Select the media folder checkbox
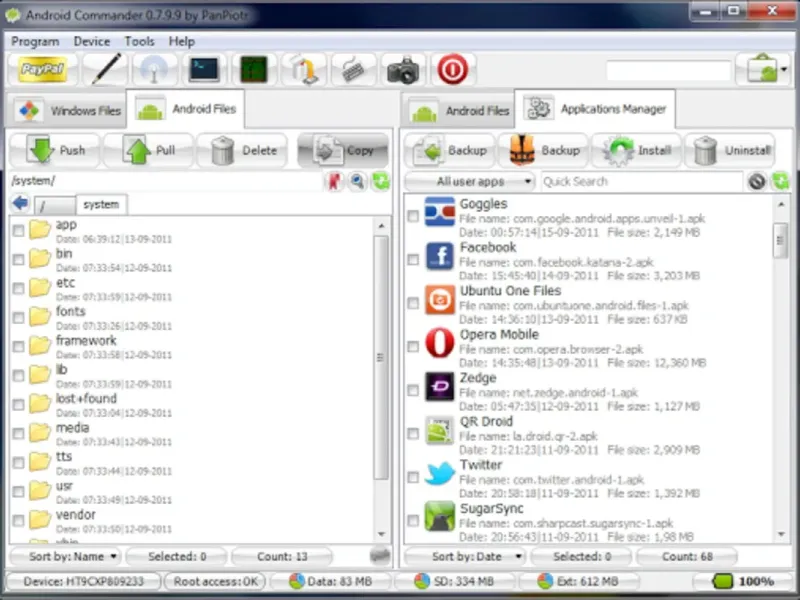 coord(18,434)
